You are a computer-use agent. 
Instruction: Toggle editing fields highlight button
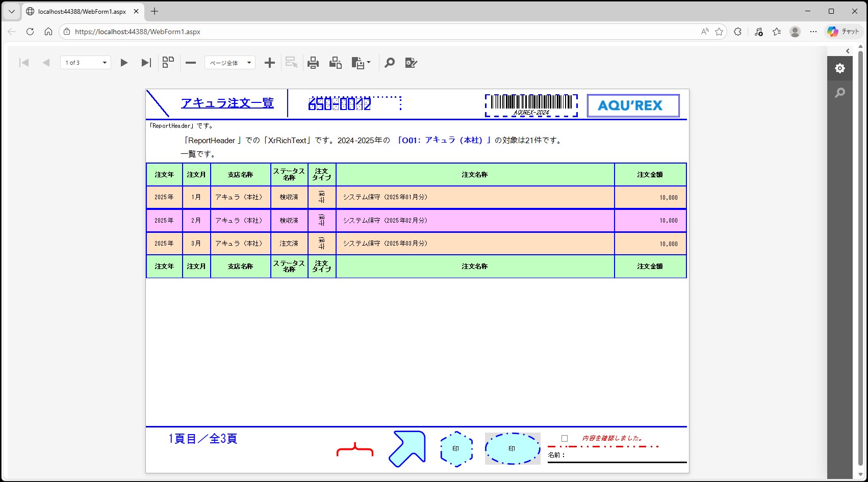[411, 63]
